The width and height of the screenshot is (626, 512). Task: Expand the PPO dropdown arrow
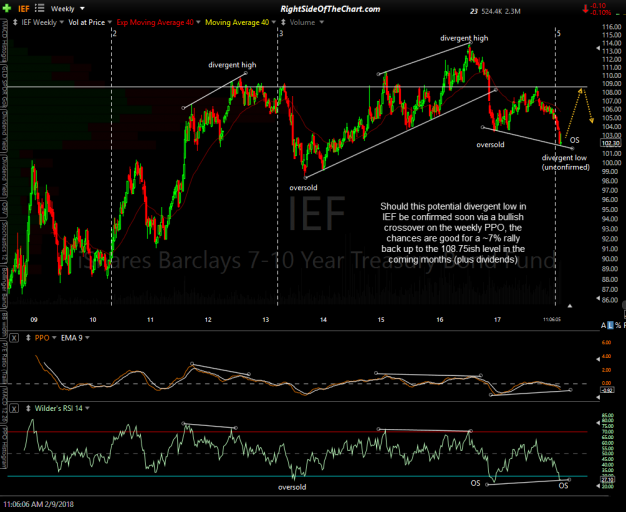[x=54, y=338]
